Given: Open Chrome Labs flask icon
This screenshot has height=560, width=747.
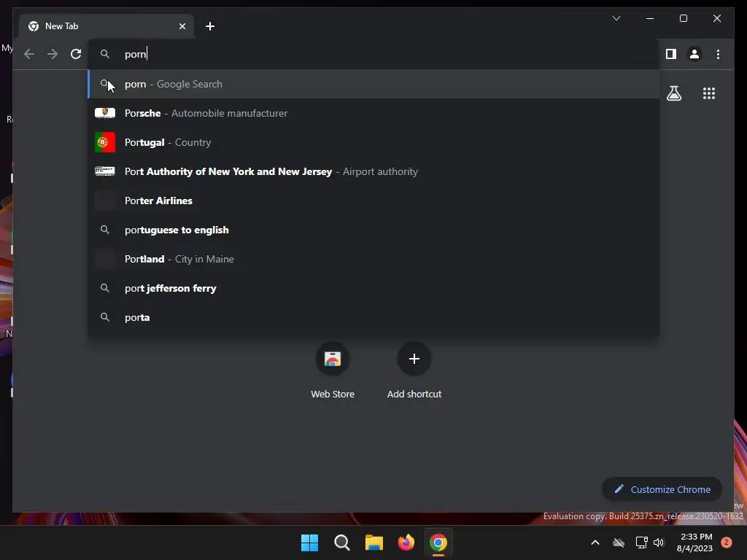Looking at the screenshot, I should pyautogui.click(x=673, y=93).
